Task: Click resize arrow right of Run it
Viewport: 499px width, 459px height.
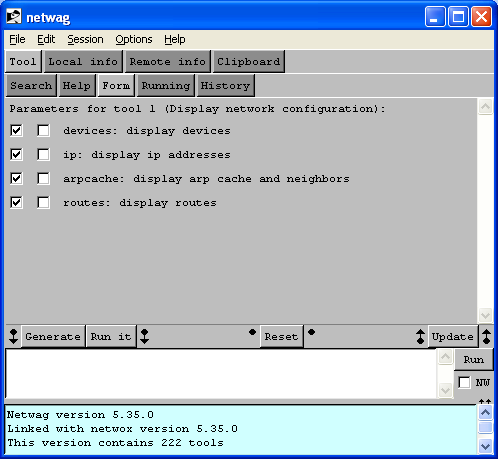Action: tap(145, 336)
